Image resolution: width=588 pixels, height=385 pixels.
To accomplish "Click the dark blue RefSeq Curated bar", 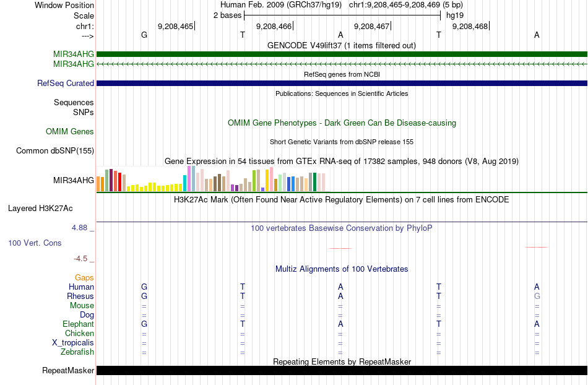I will [342, 83].
